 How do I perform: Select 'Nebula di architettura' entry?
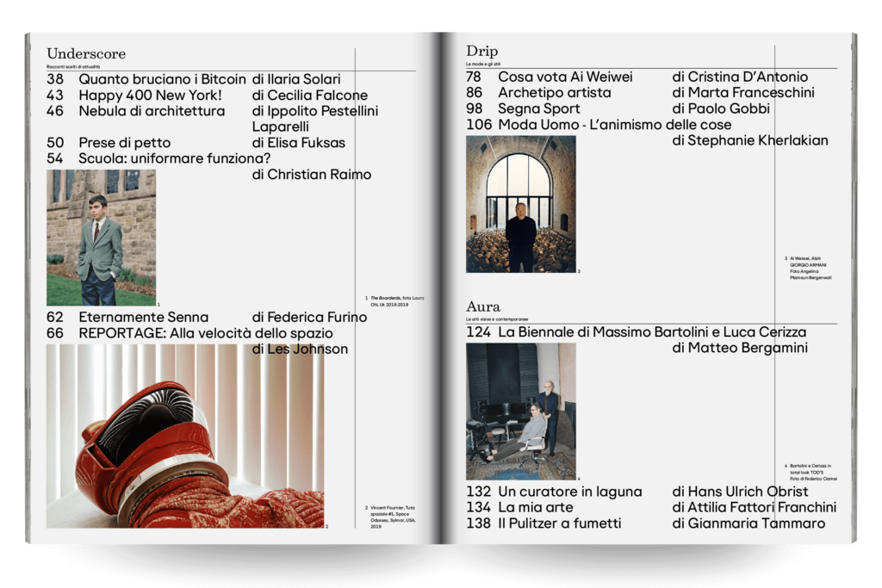[155, 110]
